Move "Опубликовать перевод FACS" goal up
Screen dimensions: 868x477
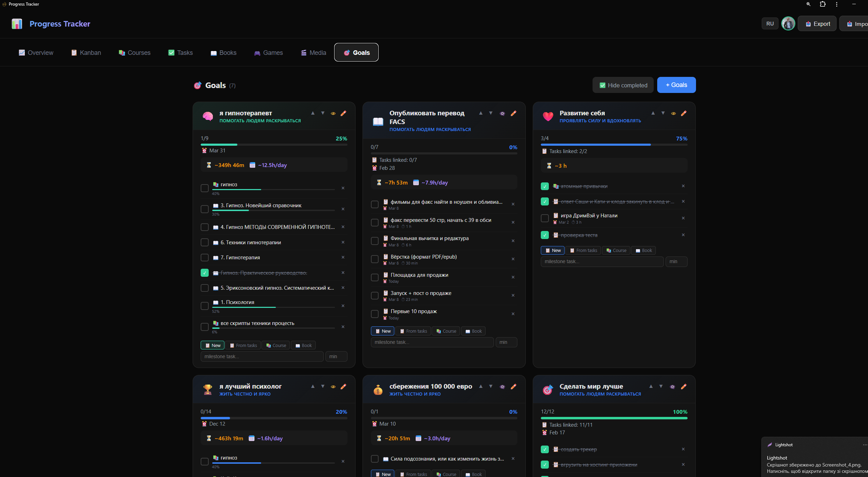(481, 113)
